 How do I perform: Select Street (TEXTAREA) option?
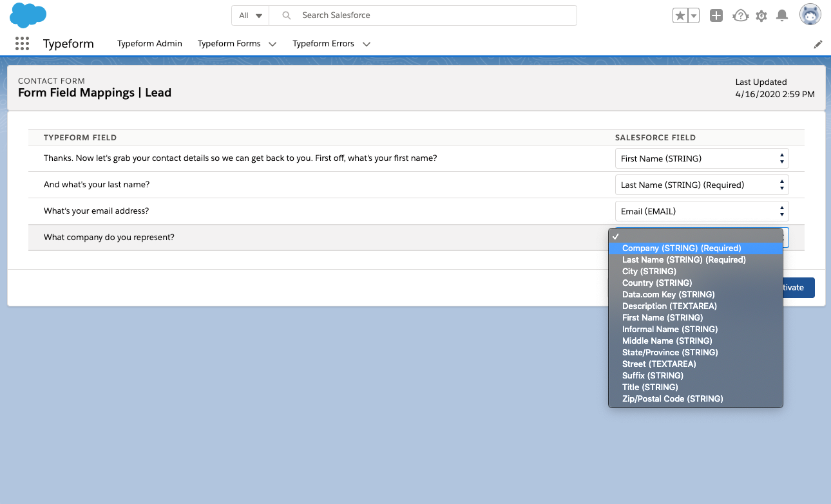(696, 364)
